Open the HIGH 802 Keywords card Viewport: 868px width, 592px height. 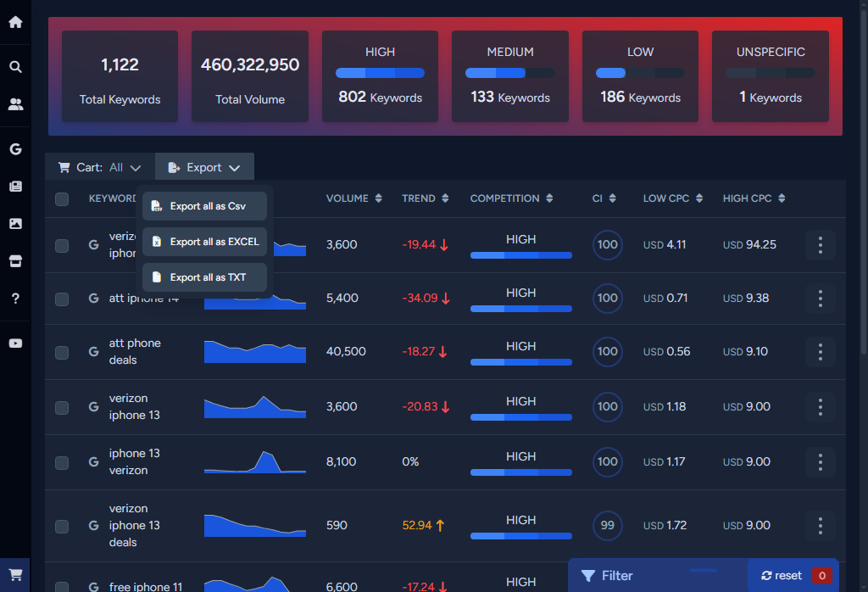pos(381,76)
